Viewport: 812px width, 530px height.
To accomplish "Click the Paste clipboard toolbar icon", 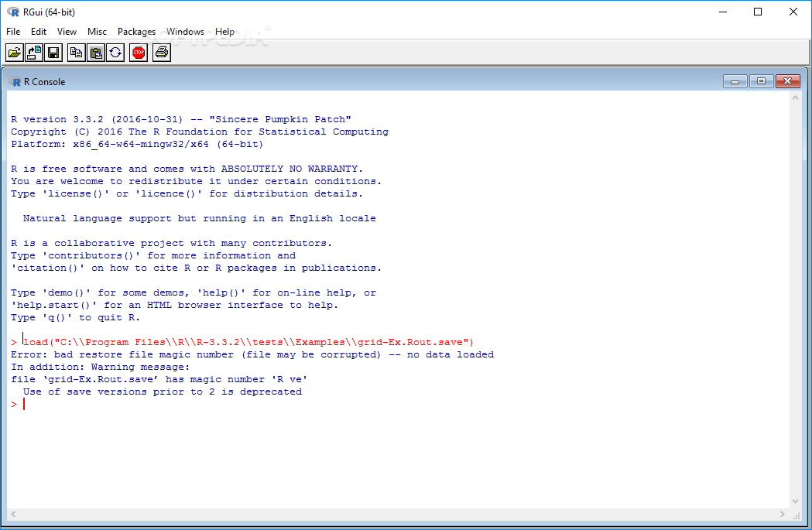I will click(96, 53).
